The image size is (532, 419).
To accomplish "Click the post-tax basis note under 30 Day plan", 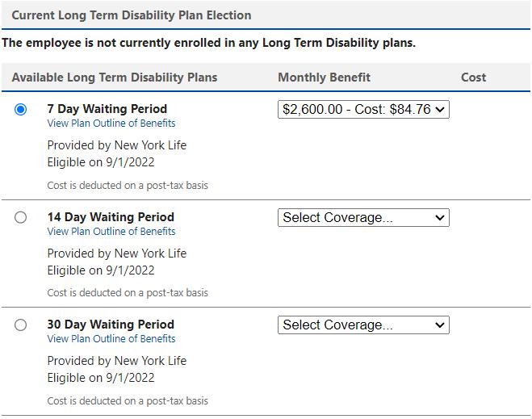I will pos(128,401).
